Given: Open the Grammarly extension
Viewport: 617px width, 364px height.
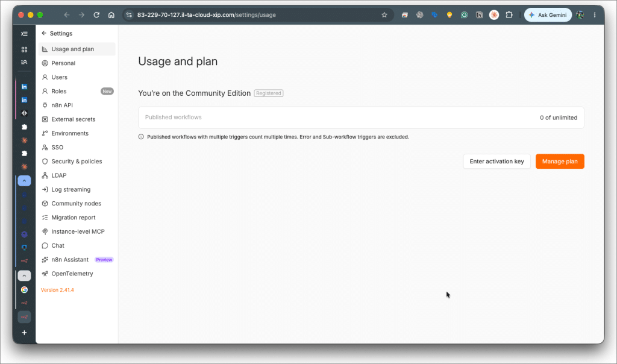Looking at the screenshot, I should pyautogui.click(x=465, y=15).
